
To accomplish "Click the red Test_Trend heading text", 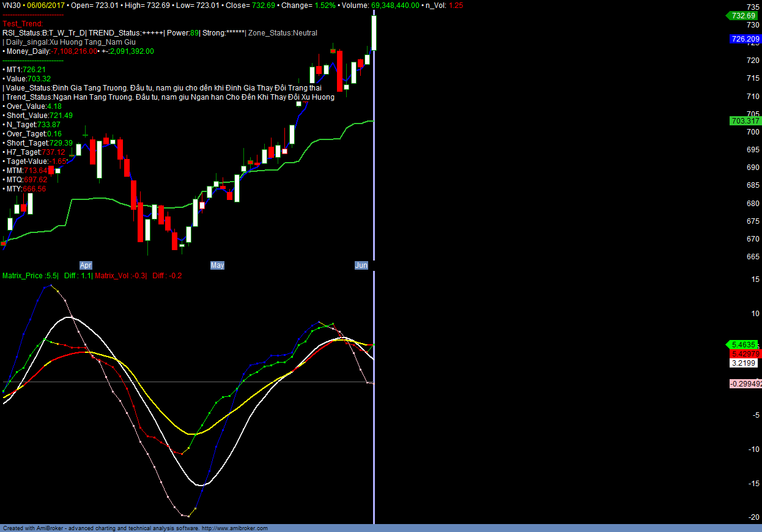I will [x=23, y=24].
